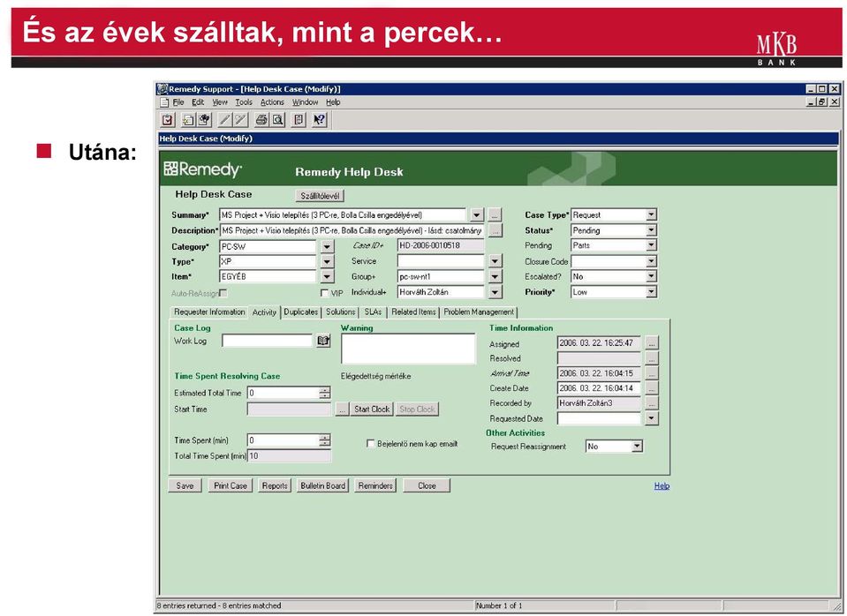The width and height of the screenshot is (847, 616).
Task: Open the Type dropdown showing XP
Action: coord(328,261)
